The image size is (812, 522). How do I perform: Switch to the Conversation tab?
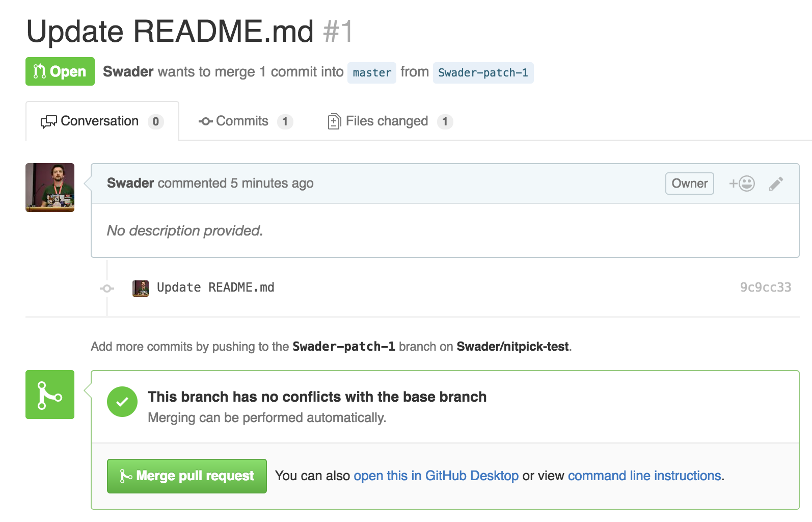coord(102,121)
